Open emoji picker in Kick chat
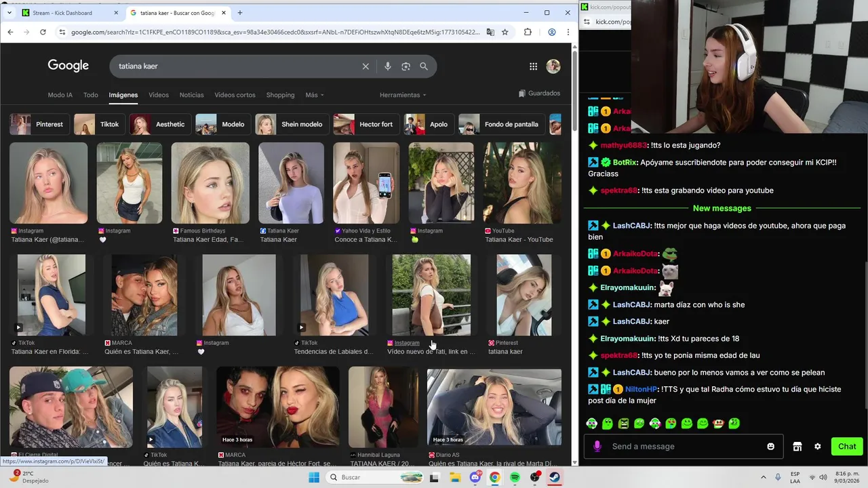This screenshot has width=868, height=488. tap(770, 447)
